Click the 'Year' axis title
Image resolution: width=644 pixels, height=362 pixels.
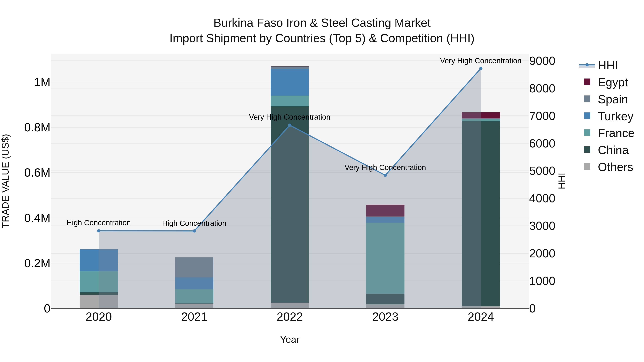290,339
